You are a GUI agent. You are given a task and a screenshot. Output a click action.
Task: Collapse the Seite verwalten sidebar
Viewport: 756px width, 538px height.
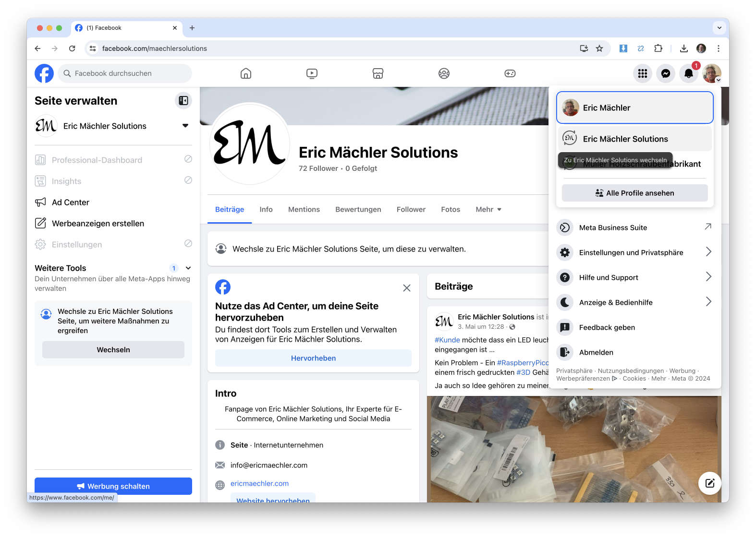pyautogui.click(x=183, y=101)
